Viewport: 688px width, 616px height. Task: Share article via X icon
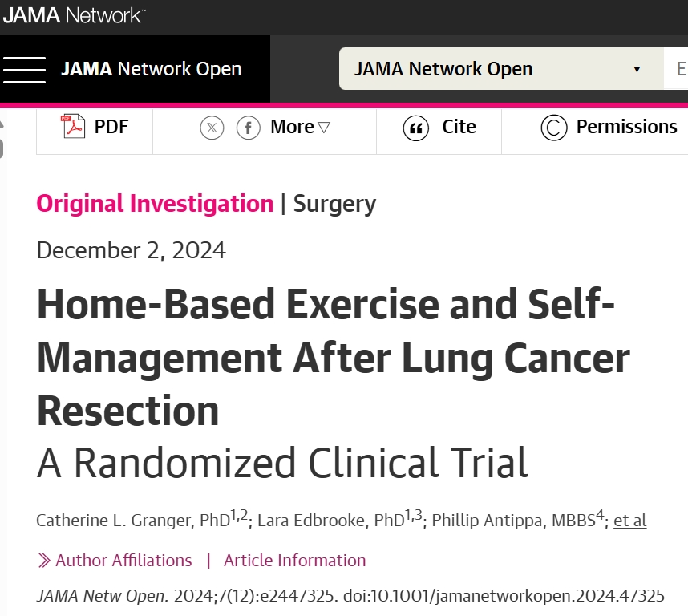pos(212,128)
